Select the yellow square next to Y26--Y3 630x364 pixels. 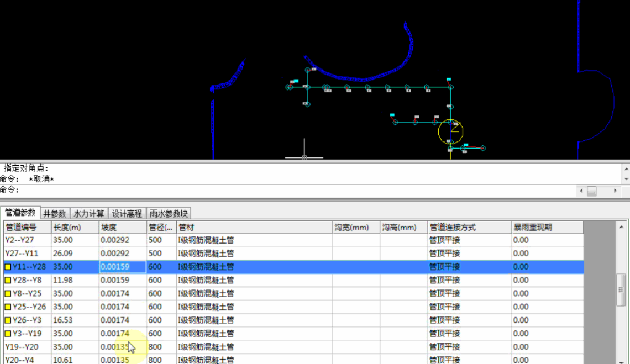(8, 320)
